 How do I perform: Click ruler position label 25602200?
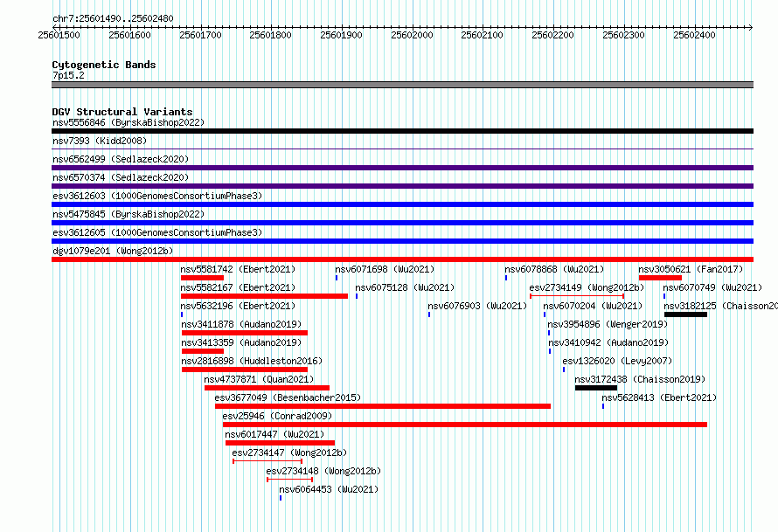(x=552, y=35)
